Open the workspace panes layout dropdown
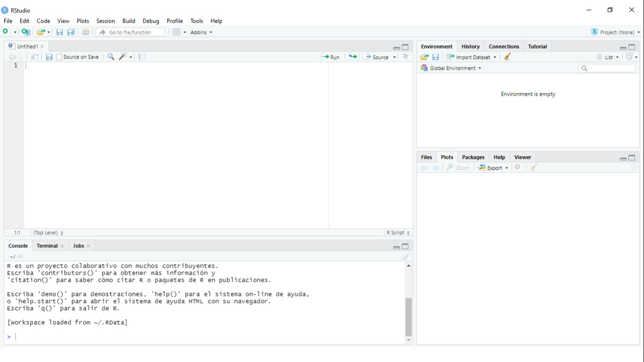 tap(179, 32)
